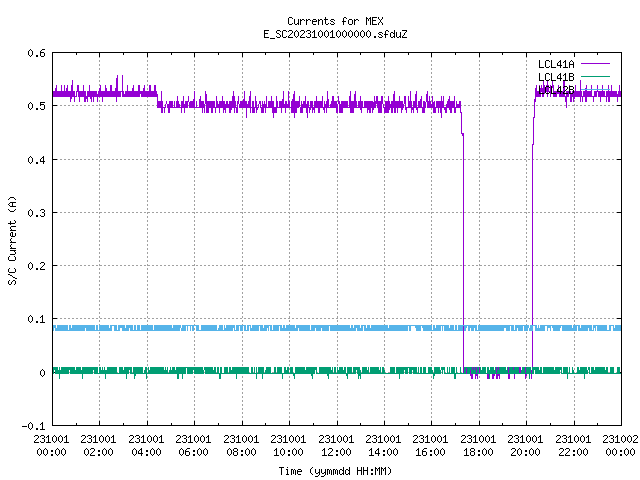
Task: Click the 'LCL41A' legend label
Action: 556,64
